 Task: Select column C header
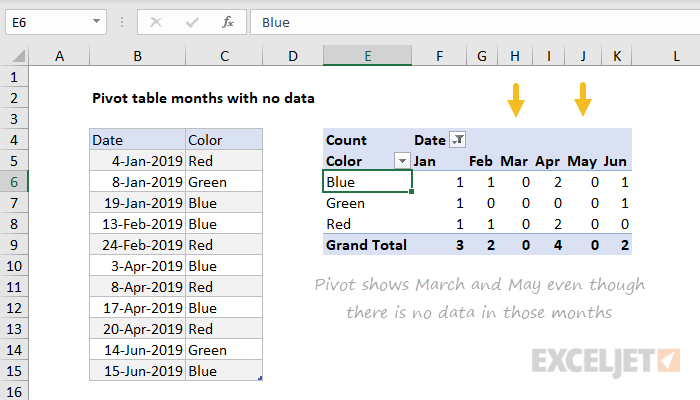[224, 56]
